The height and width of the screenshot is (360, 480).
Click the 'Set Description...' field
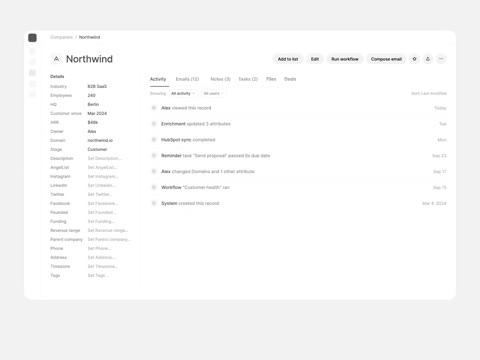pos(104,158)
